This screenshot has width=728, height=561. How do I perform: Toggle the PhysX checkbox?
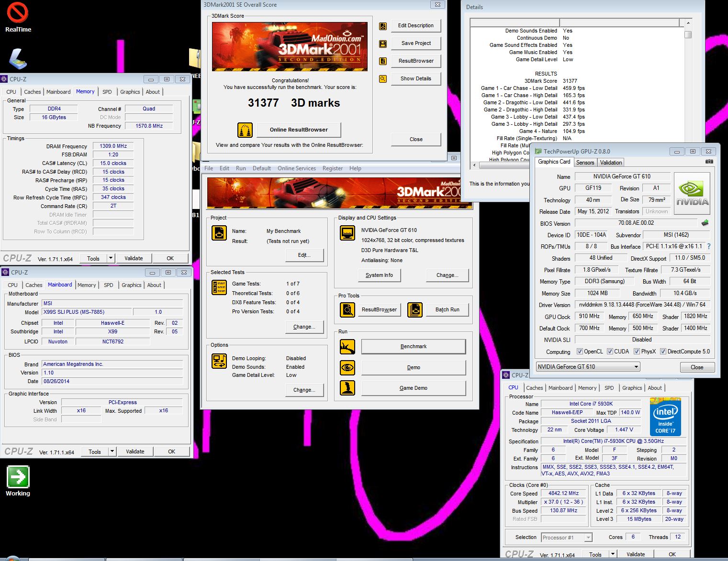pos(637,352)
